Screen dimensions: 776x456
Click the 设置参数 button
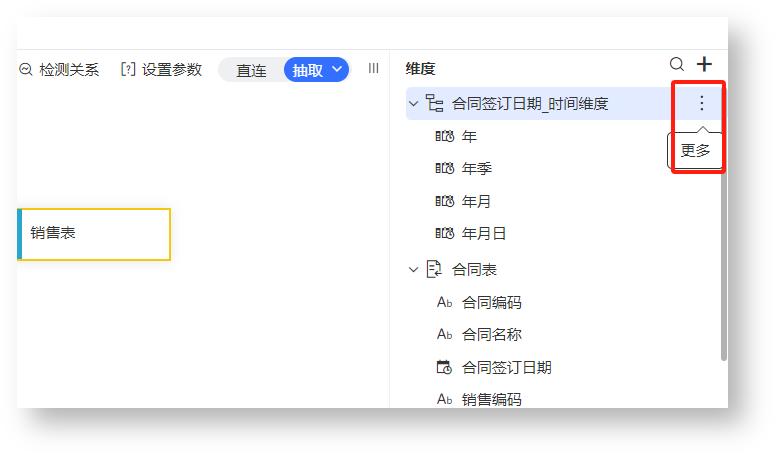click(x=162, y=69)
